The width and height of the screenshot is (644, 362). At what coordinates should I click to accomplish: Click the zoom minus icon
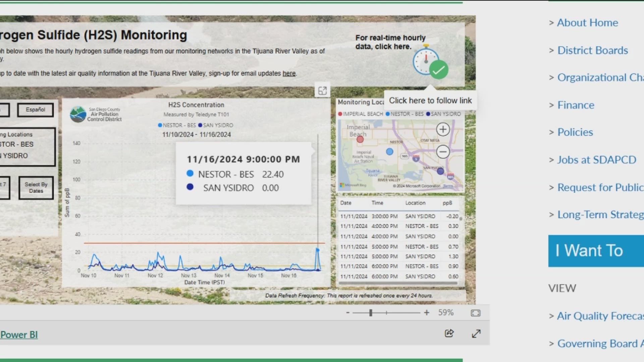click(x=348, y=313)
